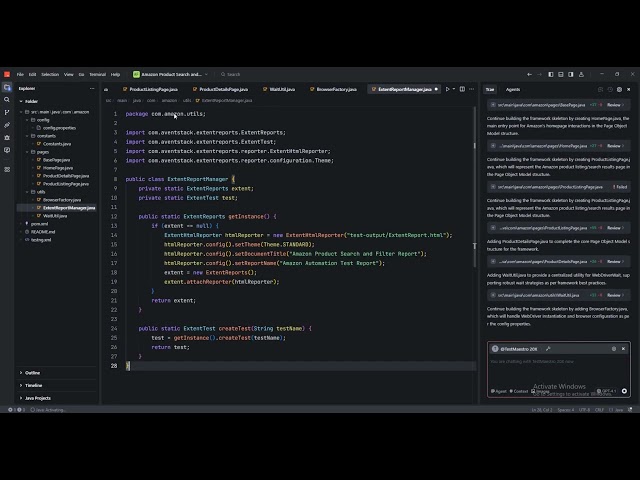This screenshot has height=480, width=640.
Task: Open the Amazon Product Search project dropdown
Action: (170, 74)
